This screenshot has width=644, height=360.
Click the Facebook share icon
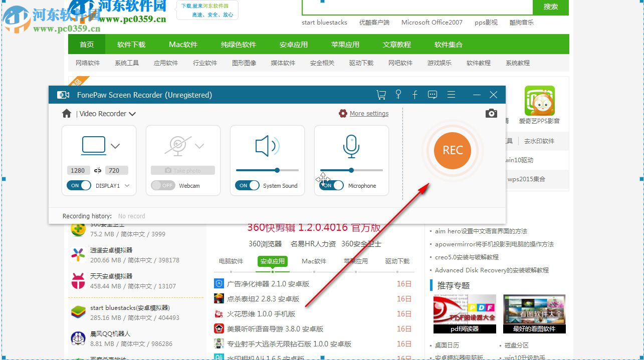click(x=414, y=95)
